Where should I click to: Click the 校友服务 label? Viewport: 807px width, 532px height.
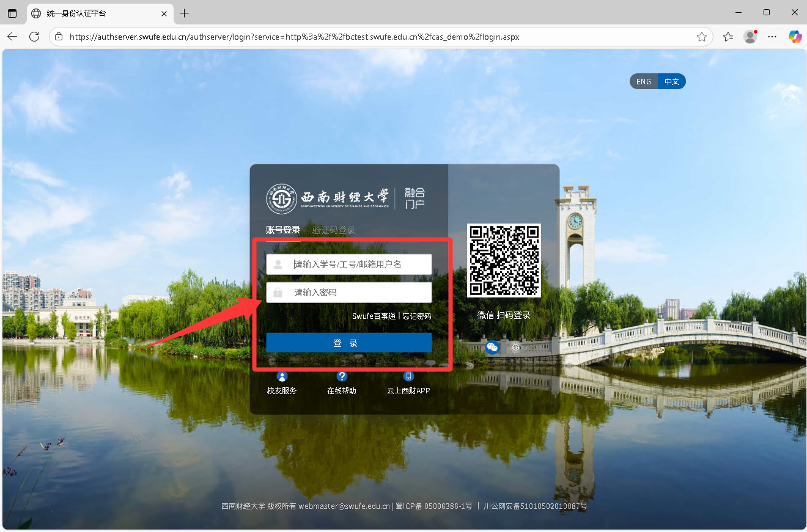pyautogui.click(x=282, y=391)
